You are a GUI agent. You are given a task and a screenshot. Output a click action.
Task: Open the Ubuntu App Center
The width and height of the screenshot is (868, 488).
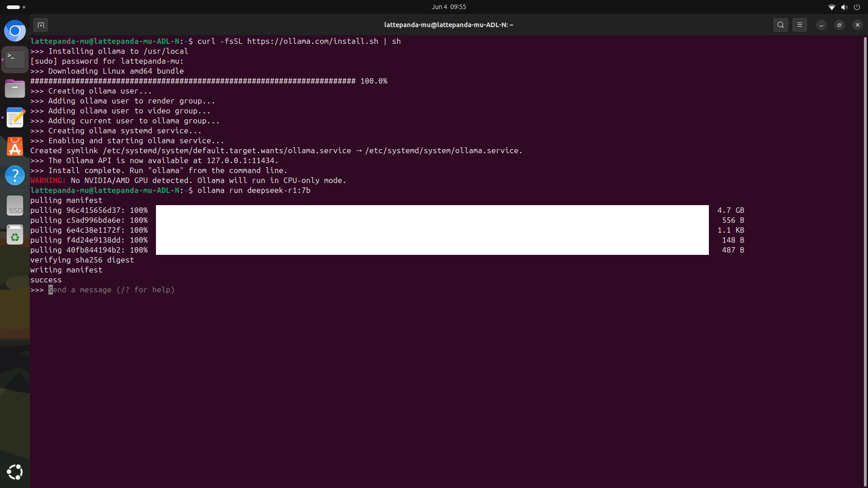[15, 147]
